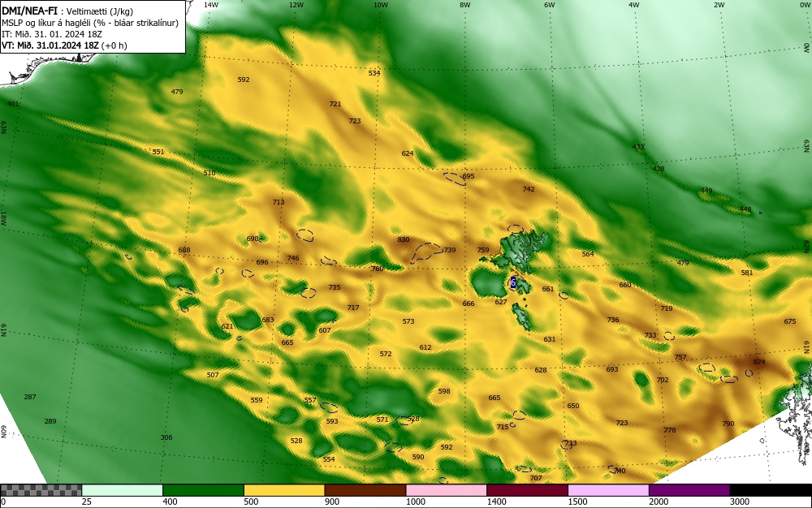Click the 'DMI/NEA-FI' title text

29,11
